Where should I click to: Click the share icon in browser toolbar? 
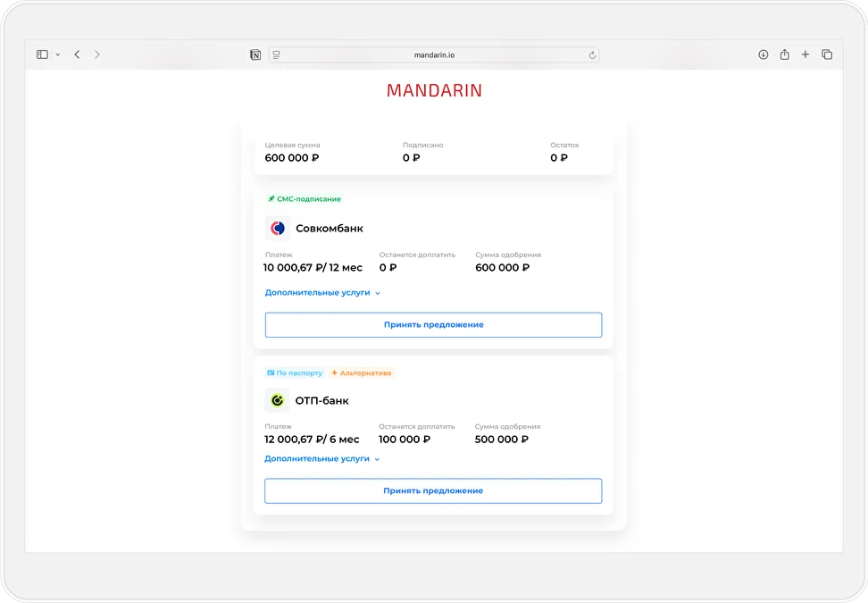[784, 54]
